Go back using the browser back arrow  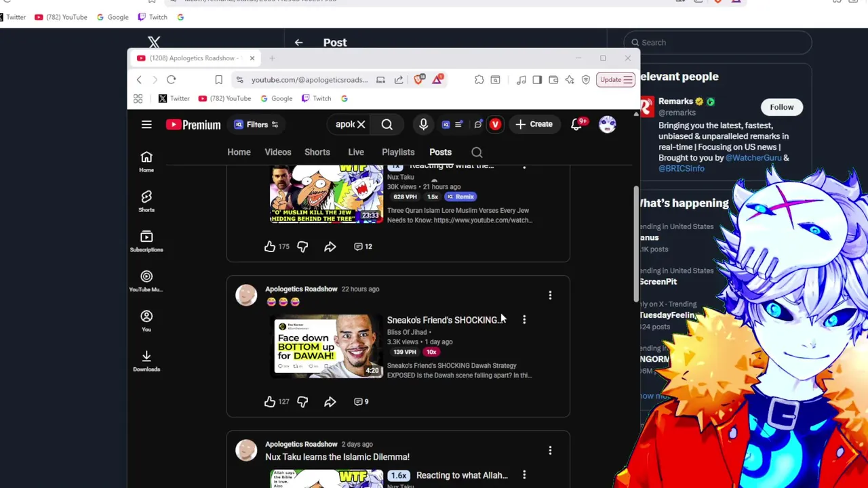[139, 80]
